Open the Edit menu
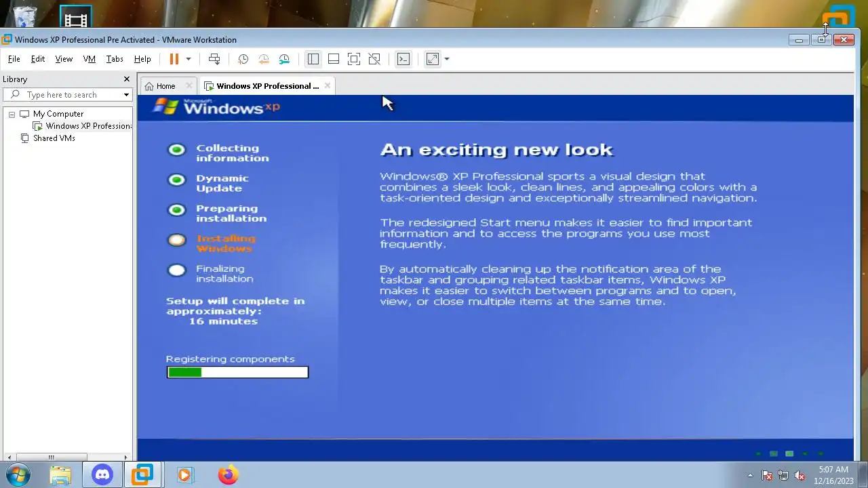868x488 pixels. (x=38, y=59)
